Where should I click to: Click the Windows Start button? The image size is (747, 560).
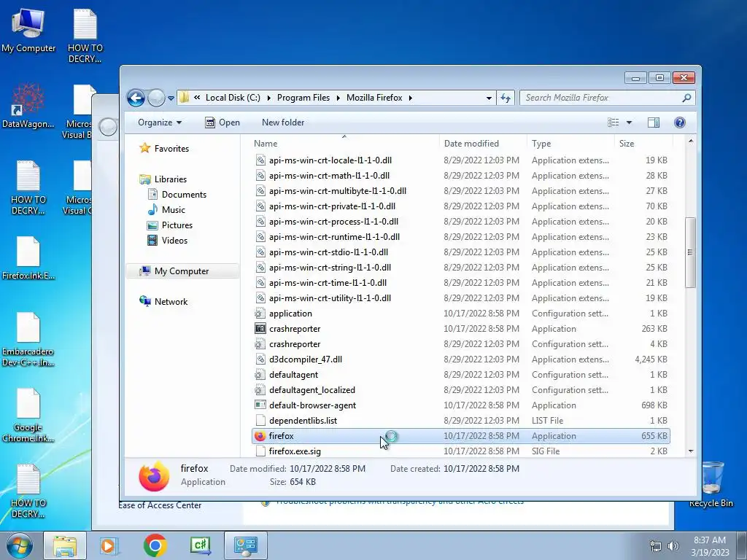point(19,545)
